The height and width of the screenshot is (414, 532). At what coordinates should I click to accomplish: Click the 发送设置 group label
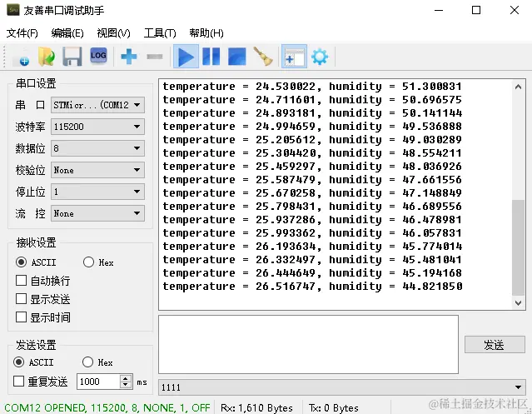36,345
